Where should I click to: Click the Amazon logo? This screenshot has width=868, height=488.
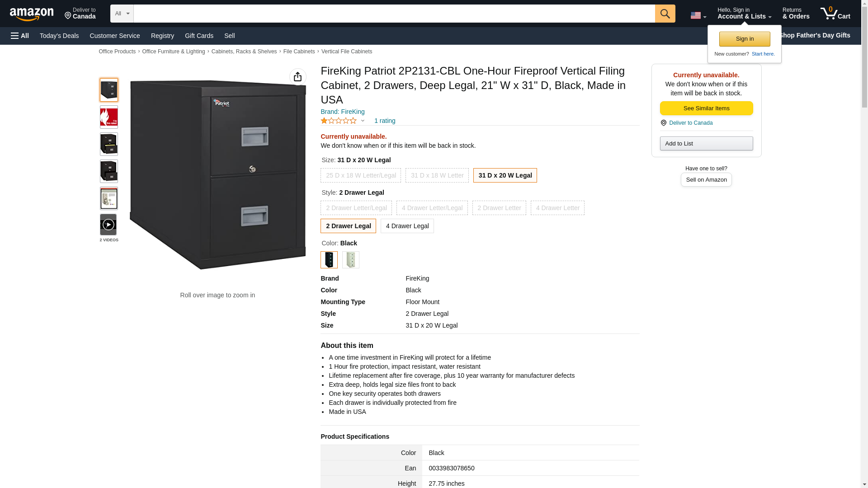coord(32,14)
